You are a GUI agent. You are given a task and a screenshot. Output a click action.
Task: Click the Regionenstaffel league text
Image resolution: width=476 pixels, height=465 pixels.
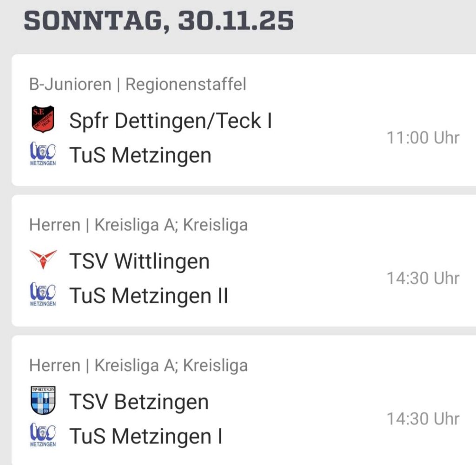click(x=186, y=85)
